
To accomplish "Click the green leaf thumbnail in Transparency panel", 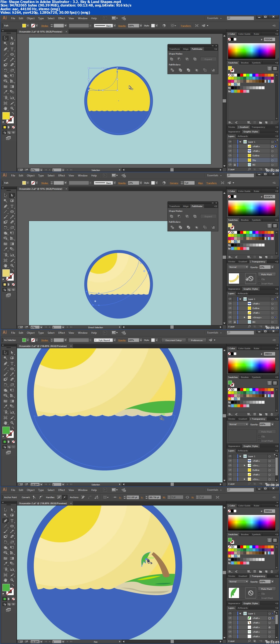I will [234, 593].
